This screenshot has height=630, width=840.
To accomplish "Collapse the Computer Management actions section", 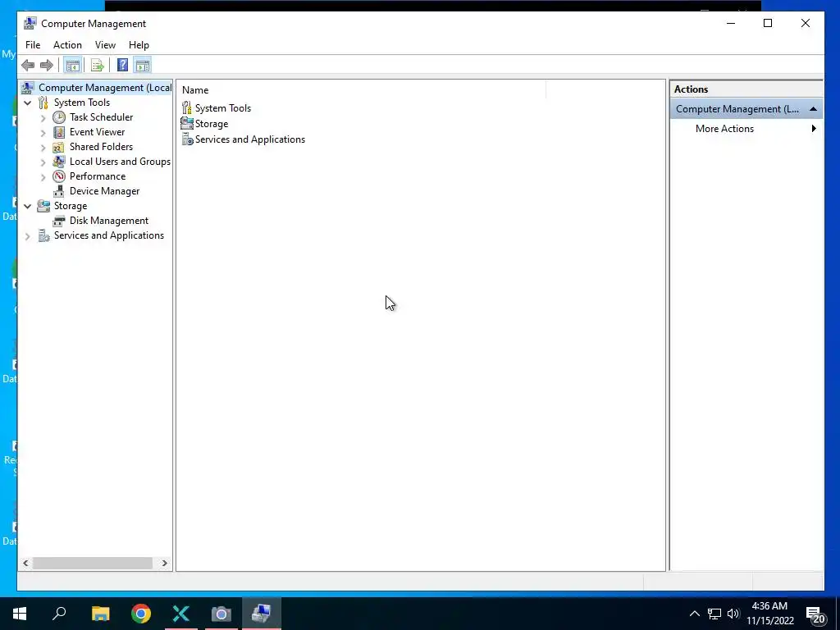I will [x=813, y=109].
